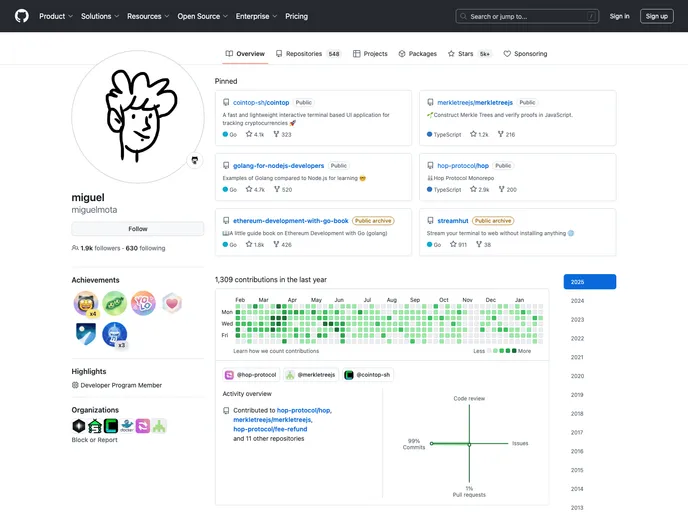This screenshot has width=688, height=512.
Task: Open the streamhut repository
Action: [x=453, y=221]
